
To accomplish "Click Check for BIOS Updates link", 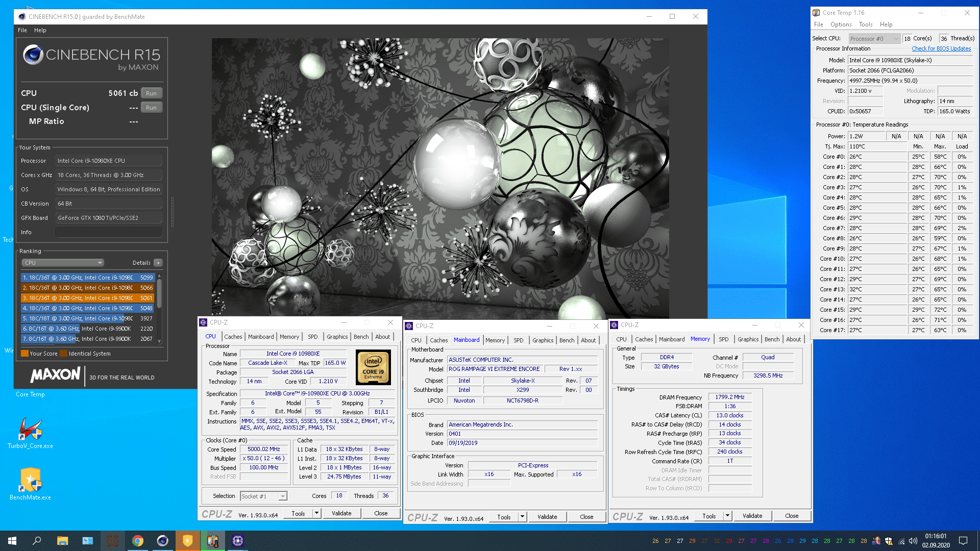I will [941, 48].
